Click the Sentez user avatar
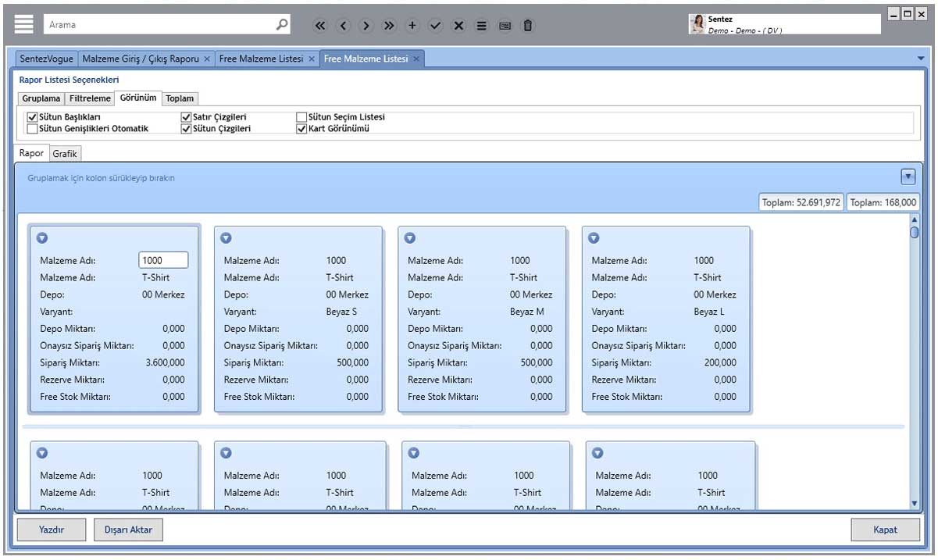This screenshot has width=938, height=560. (x=697, y=24)
